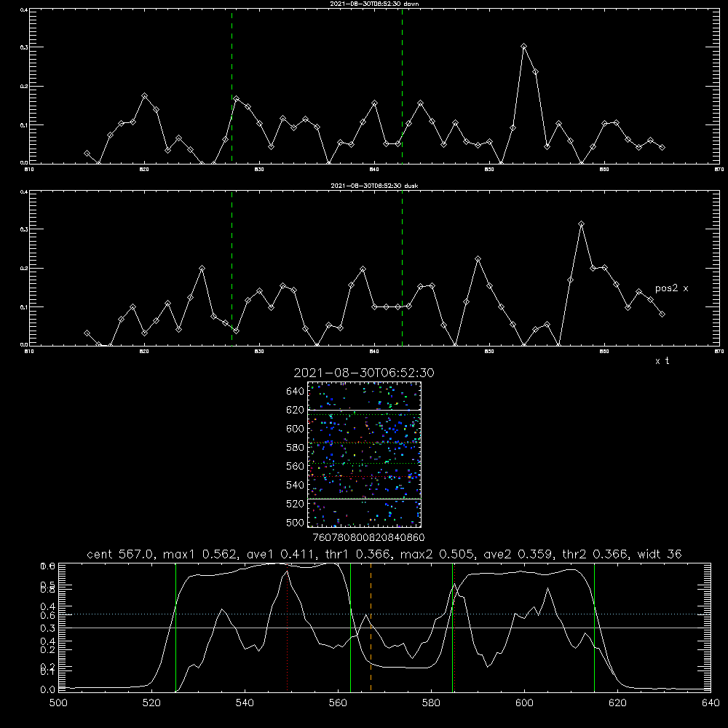Click the '620' tick label on bottom plot axis

617,703
